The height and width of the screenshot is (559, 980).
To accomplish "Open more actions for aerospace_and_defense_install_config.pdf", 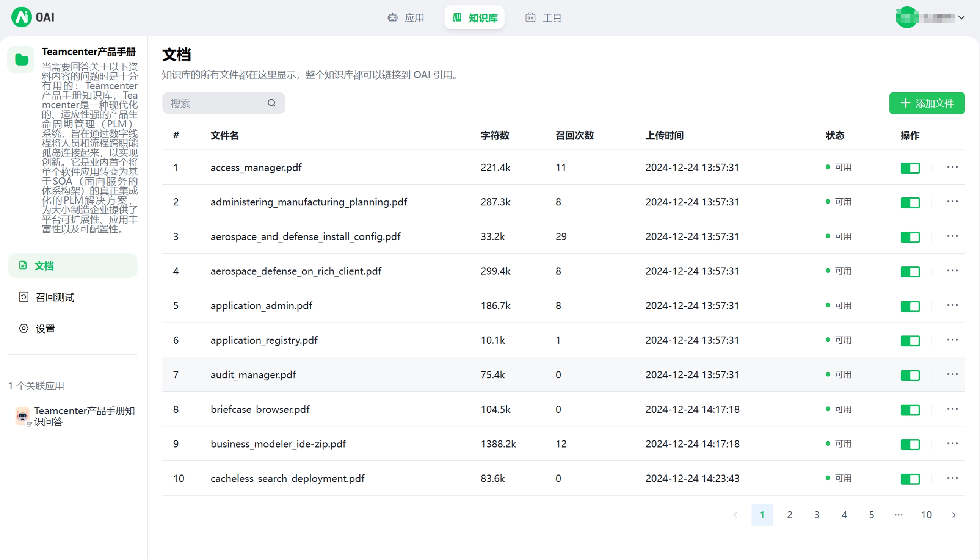I will click(952, 236).
